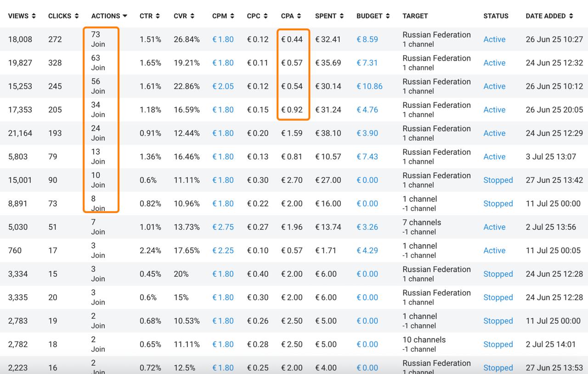Click the CPC column sort arrows

pos(266,16)
